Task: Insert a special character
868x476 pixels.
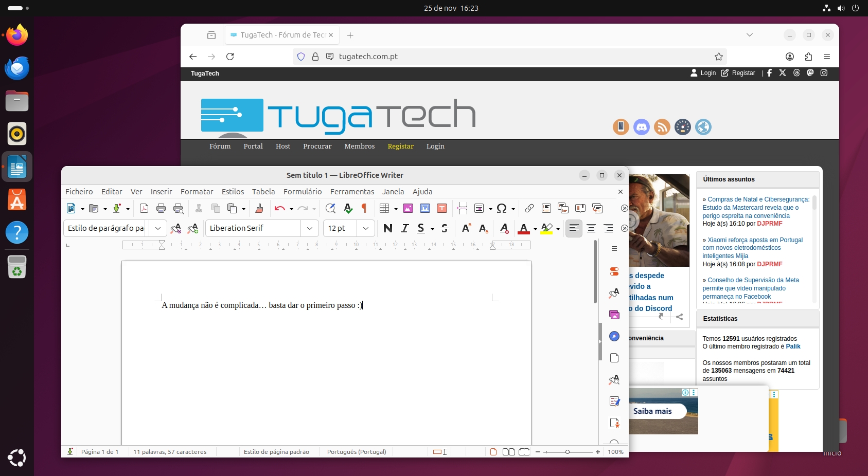Action: tap(503, 209)
